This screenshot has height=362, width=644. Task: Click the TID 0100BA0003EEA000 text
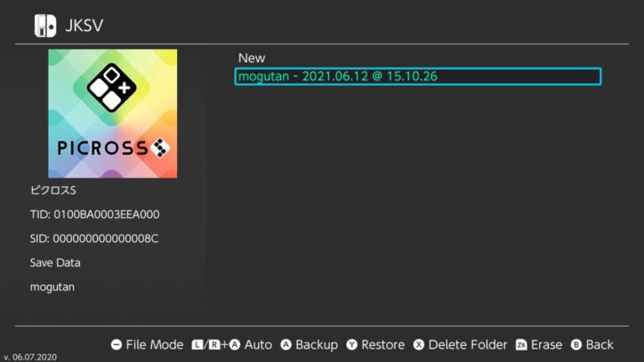pos(95,215)
